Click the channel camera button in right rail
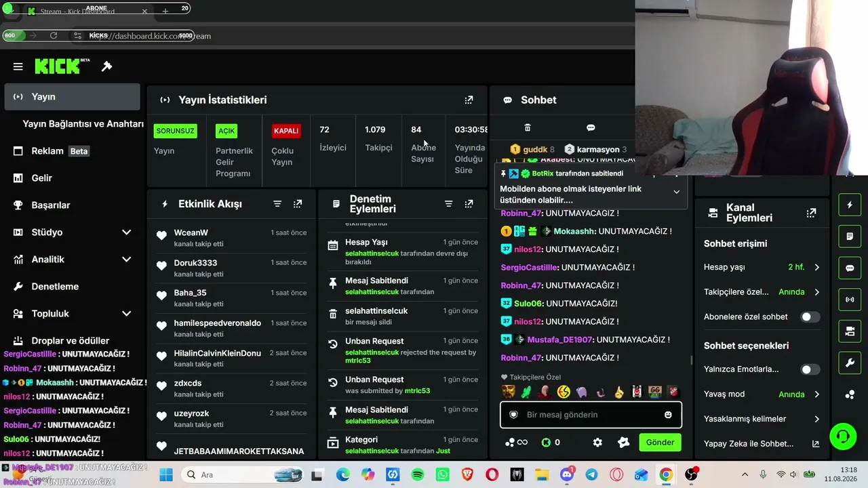Screen dimensions: 868x488 click(850, 331)
